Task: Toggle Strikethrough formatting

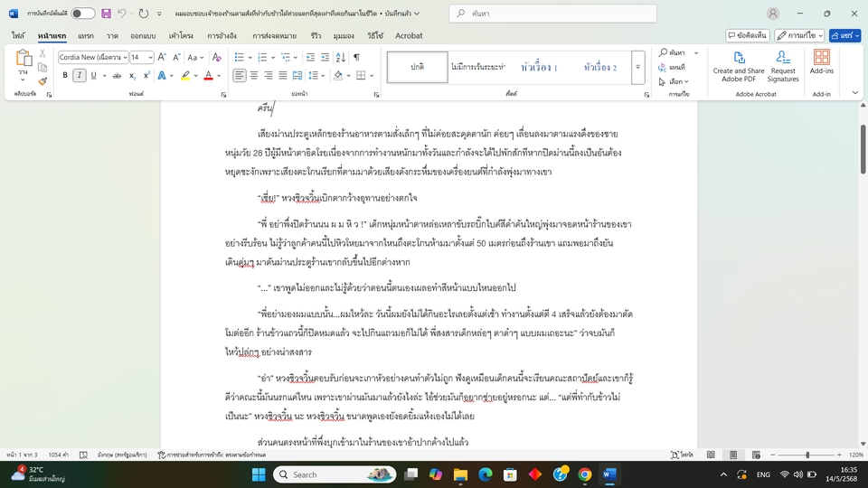Action: coord(117,75)
